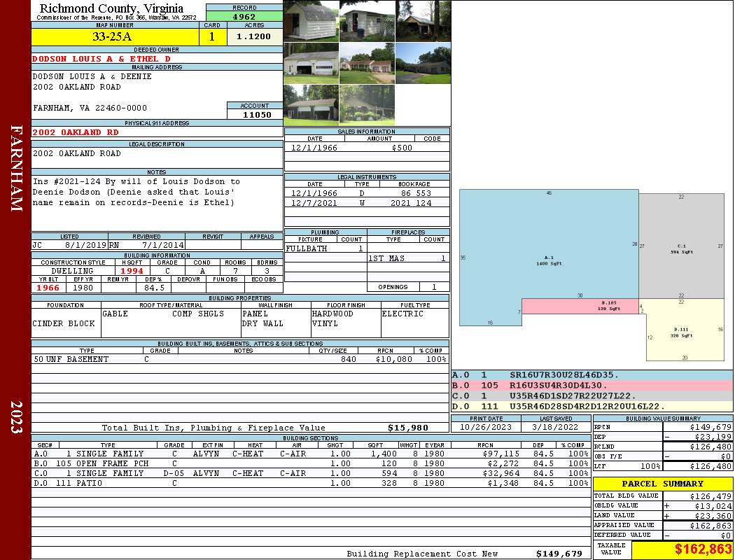Click the record number 4962 field
The width and height of the screenshot is (735, 560).
(244, 16)
